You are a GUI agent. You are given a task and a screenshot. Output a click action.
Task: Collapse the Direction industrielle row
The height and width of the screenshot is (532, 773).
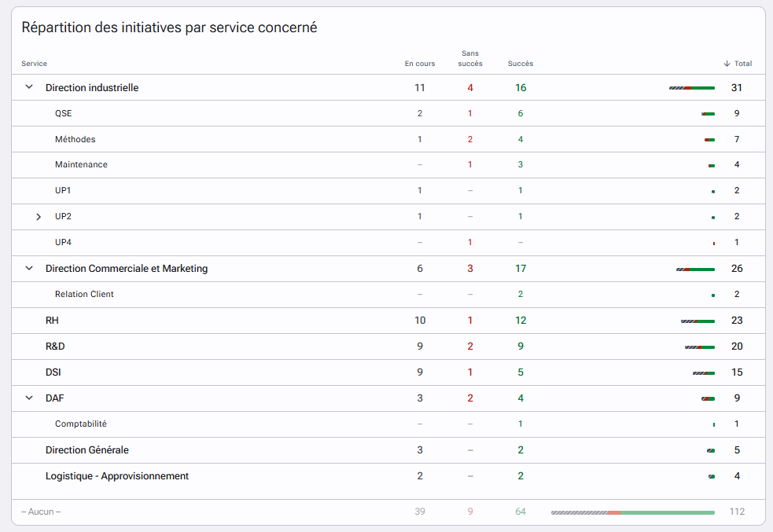[29, 87]
